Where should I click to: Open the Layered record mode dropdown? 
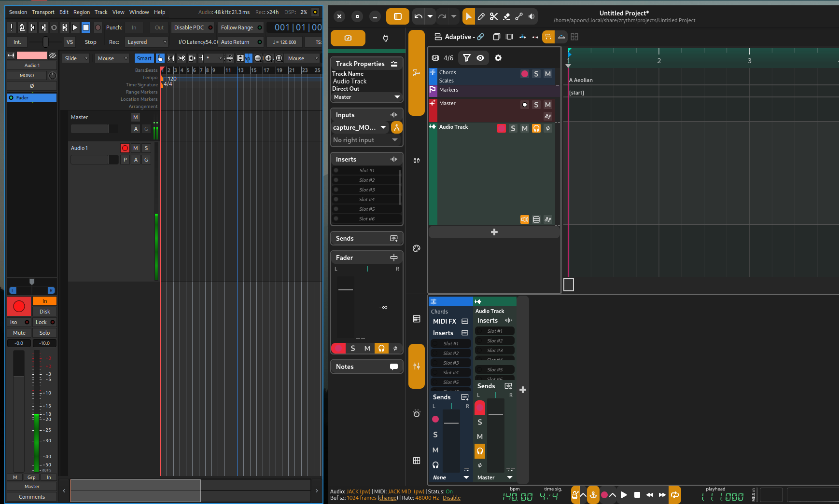coord(146,42)
